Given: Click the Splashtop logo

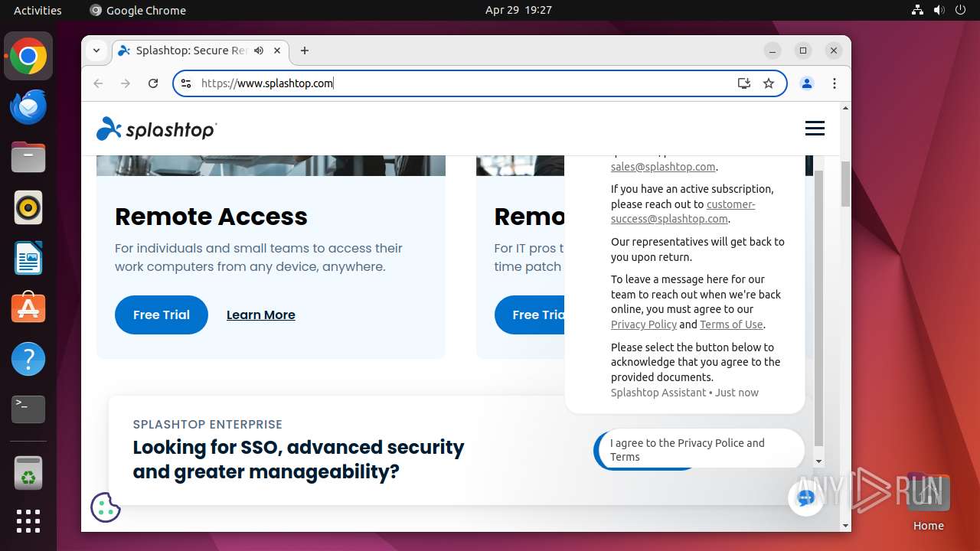Looking at the screenshot, I should click(x=156, y=129).
